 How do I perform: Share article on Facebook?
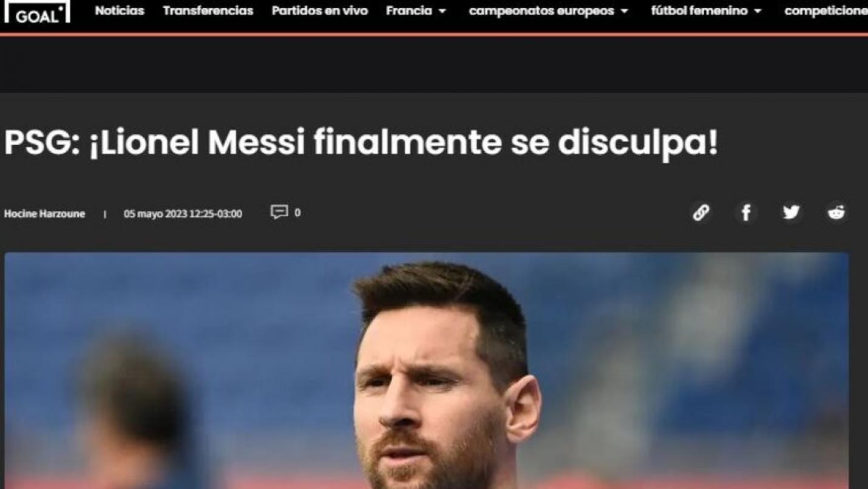746,213
